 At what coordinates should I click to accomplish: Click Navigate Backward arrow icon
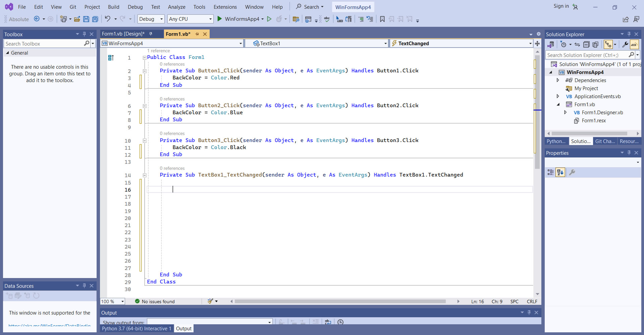(37, 19)
